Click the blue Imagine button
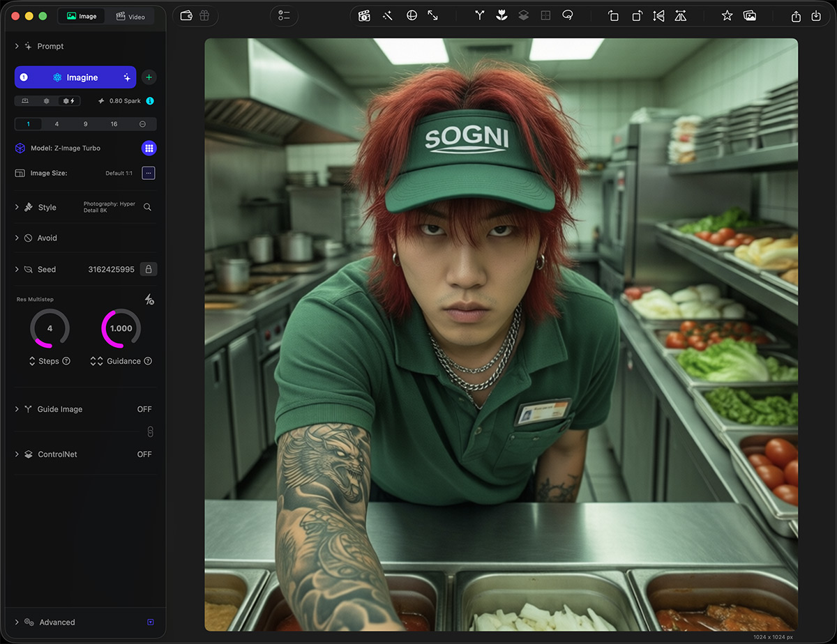The width and height of the screenshot is (837, 644). tap(75, 77)
